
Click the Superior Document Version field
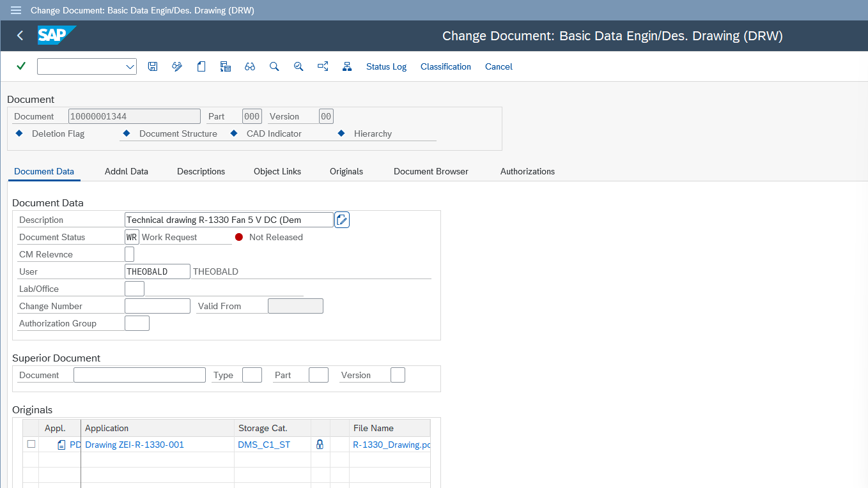tap(398, 375)
